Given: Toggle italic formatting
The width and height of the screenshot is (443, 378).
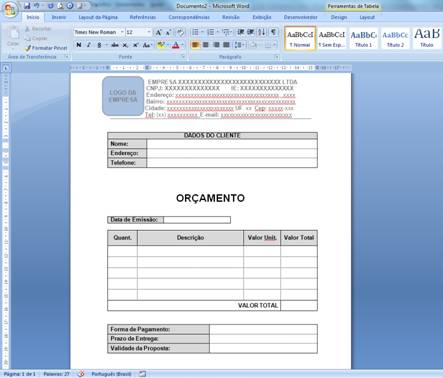Looking at the screenshot, I should point(89,45).
